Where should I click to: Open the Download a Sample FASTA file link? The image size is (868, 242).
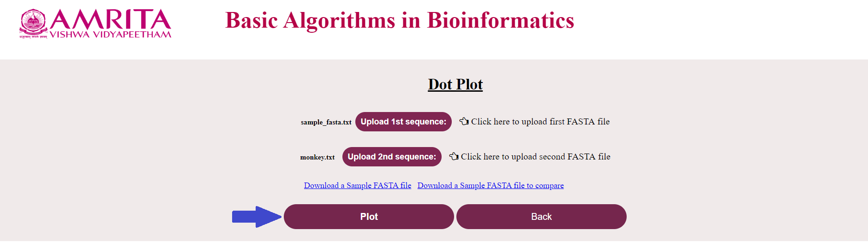(x=357, y=185)
